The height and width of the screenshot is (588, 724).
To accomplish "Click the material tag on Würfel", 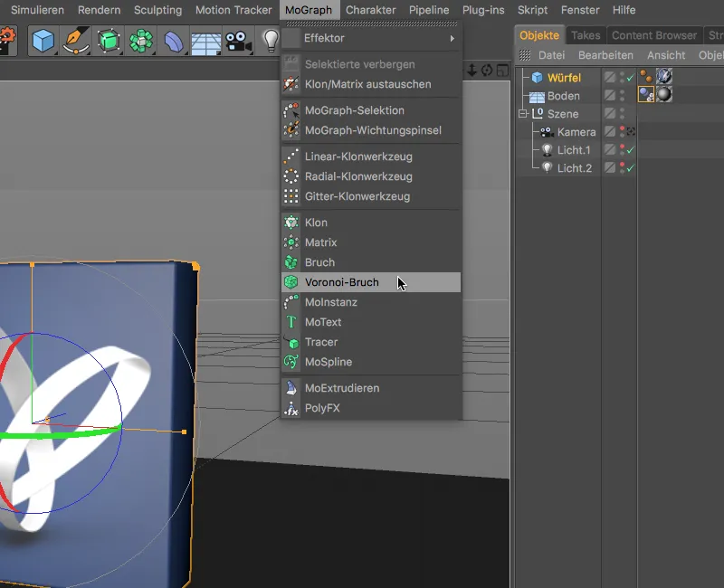I will 664,77.
